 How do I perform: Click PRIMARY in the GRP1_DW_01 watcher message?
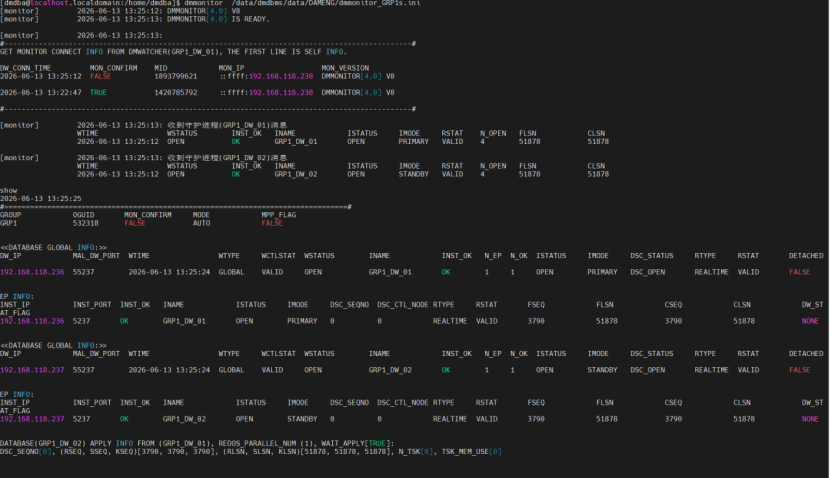(x=413, y=141)
